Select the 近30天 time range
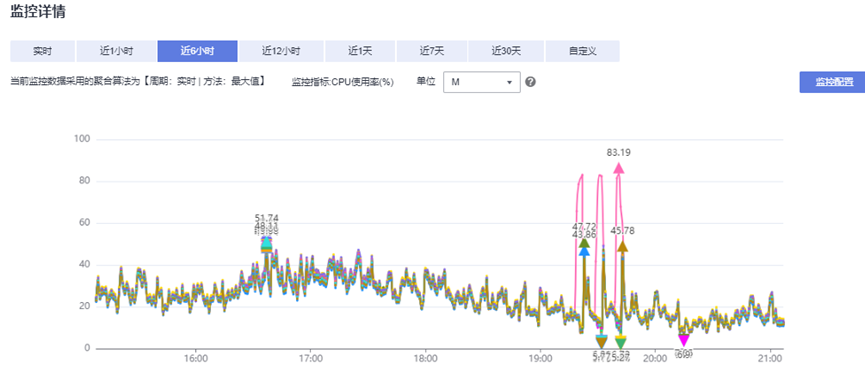The width and height of the screenshot is (865, 377). (x=506, y=51)
